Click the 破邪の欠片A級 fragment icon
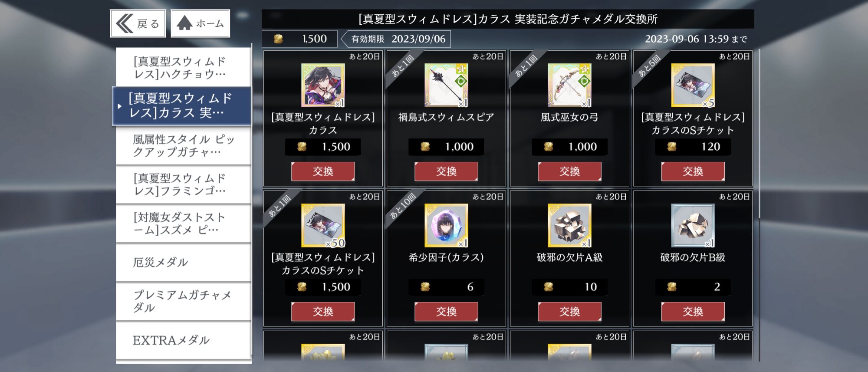 [569, 226]
